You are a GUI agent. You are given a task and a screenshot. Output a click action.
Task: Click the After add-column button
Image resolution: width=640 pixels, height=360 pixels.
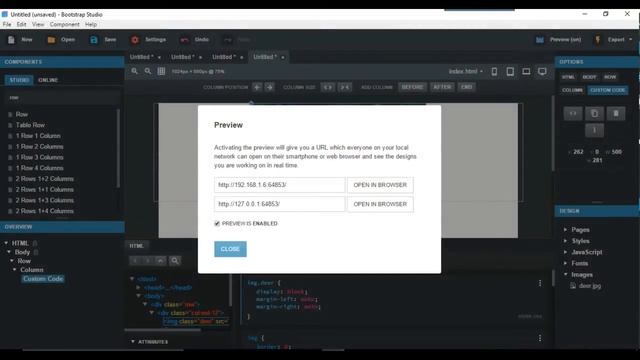pyautogui.click(x=442, y=87)
